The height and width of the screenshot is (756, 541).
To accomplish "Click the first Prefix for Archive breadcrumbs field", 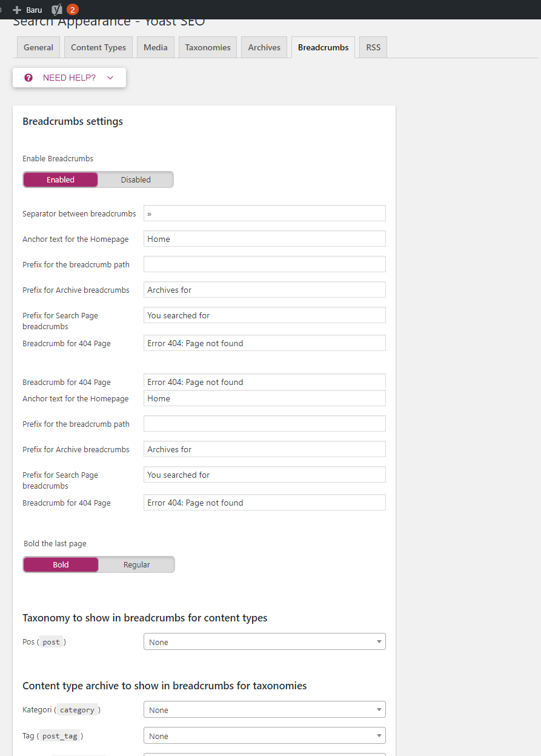I will pos(265,289).
